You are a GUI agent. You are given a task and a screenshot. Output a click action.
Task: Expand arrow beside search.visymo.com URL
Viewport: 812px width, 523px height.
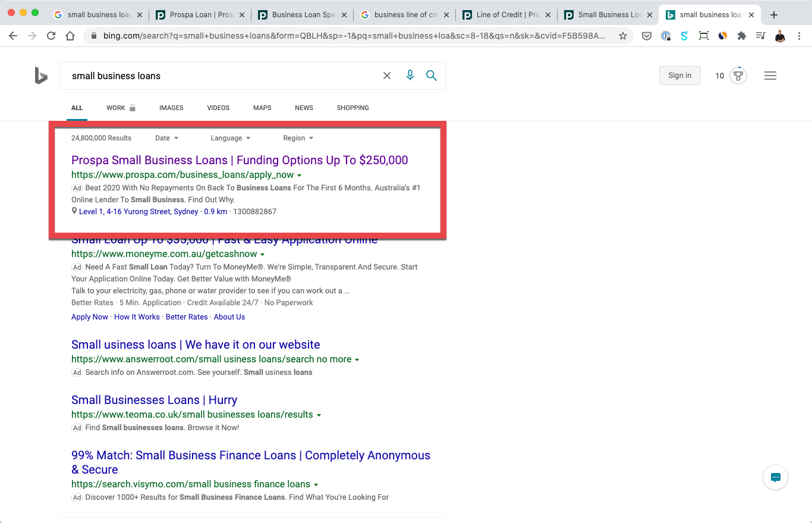point(316,485)
